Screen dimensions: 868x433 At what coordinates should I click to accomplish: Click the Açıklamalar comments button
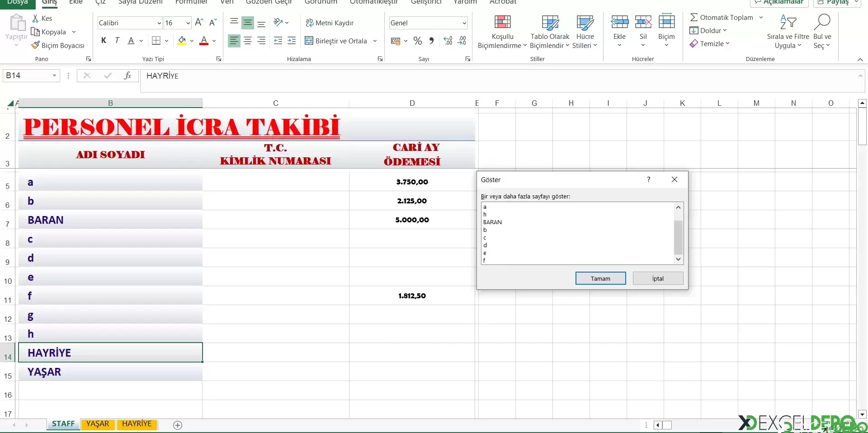779,2
